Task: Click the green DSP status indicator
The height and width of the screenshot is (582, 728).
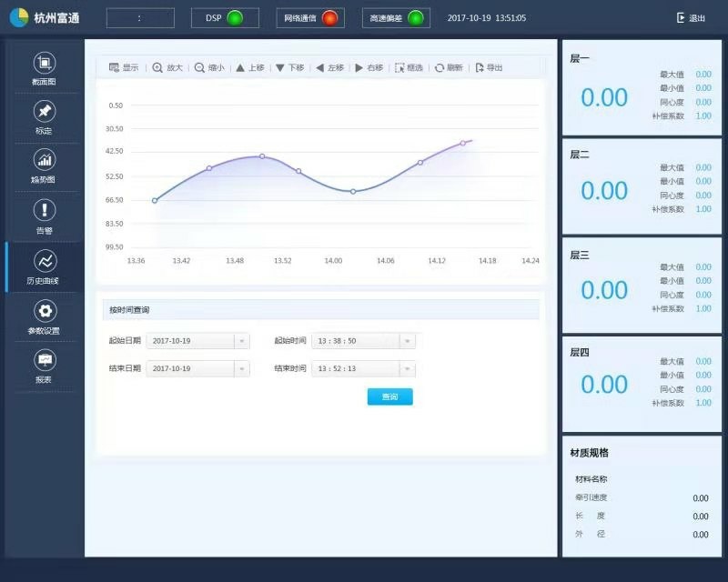Action: (235, 18)
